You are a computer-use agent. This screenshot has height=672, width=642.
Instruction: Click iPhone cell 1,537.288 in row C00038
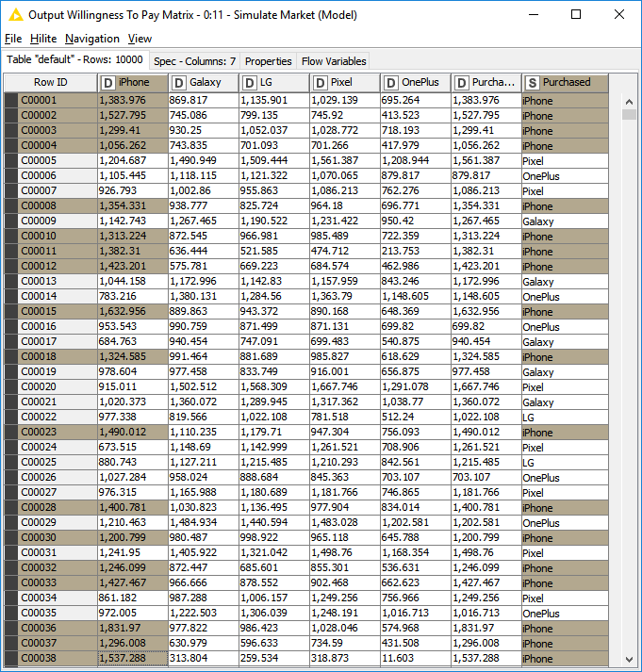[133, 658]
